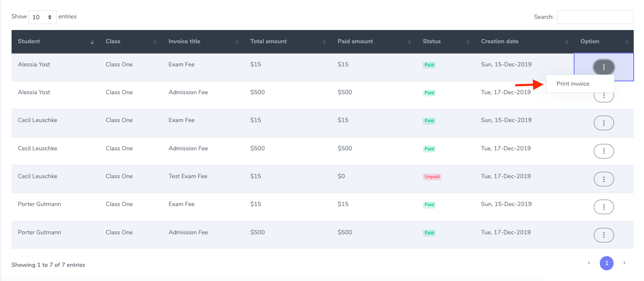Click into the Search input field
This screenshot has width=644, height=281.
click(x=595, y=17)
